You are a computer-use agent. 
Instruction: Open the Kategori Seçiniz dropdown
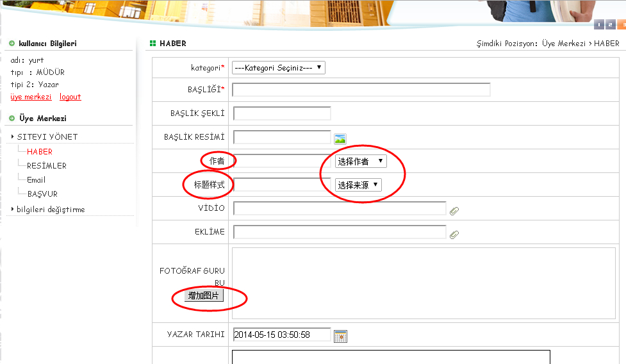click(x=279, y=68)
